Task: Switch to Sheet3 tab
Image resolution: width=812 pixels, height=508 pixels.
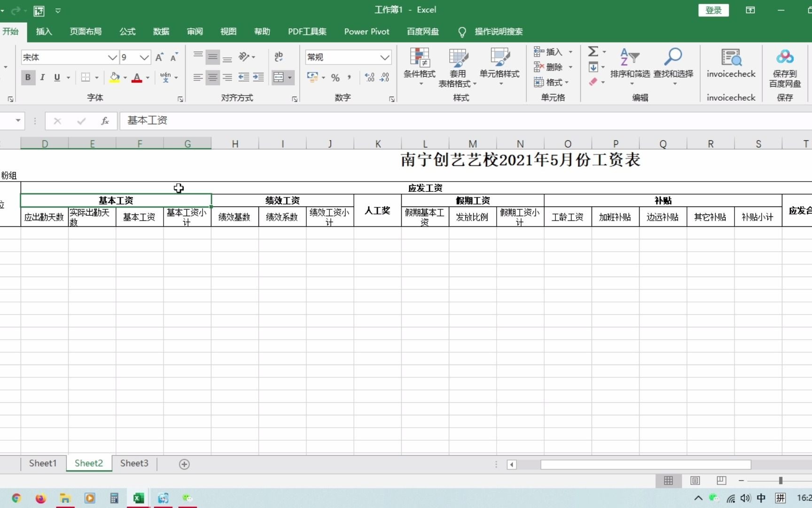Action: [134, 463]
